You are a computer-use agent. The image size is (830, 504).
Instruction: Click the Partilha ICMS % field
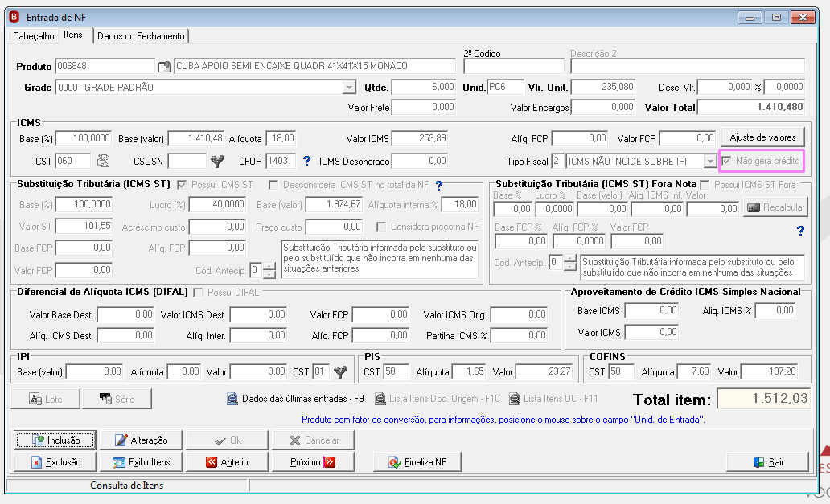pyautogui.click(x=519, y=335)
